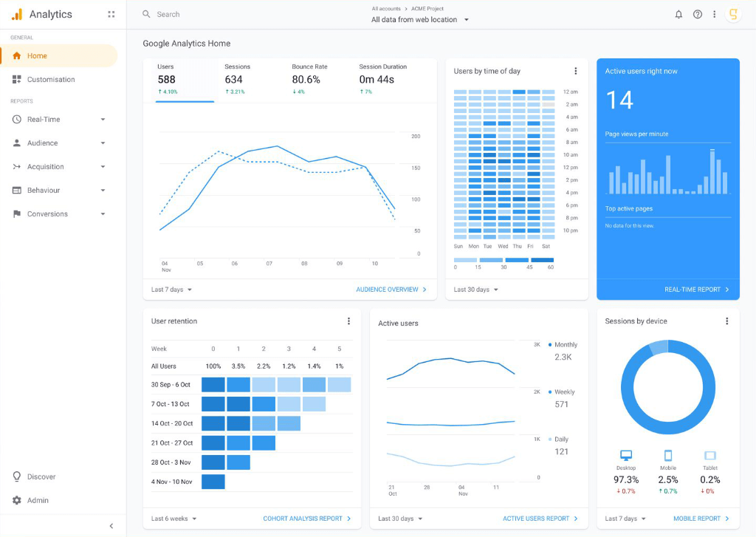Open User retention card options menu
This screenshot has width=756, height=537.
(x=348, y=321)
